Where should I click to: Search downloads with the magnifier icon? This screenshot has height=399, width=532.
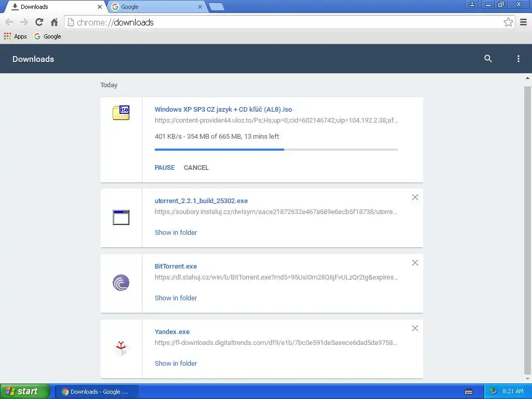point(488,58)
